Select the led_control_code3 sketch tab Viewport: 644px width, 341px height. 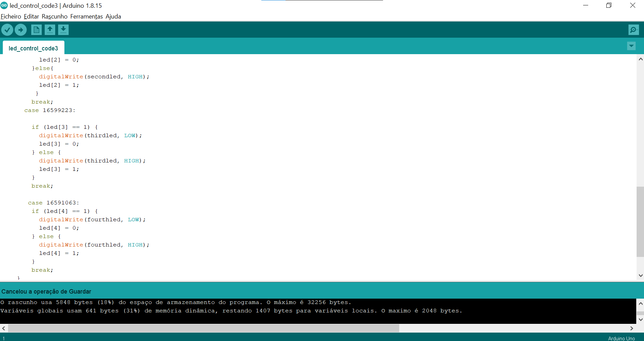(33, 48)
